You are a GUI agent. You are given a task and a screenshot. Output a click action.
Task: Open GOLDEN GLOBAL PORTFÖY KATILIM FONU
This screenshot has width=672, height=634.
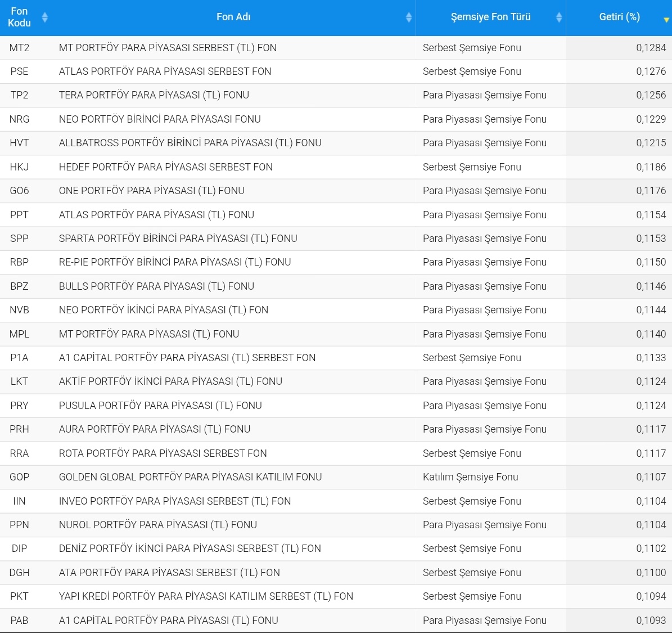point(190,476)
